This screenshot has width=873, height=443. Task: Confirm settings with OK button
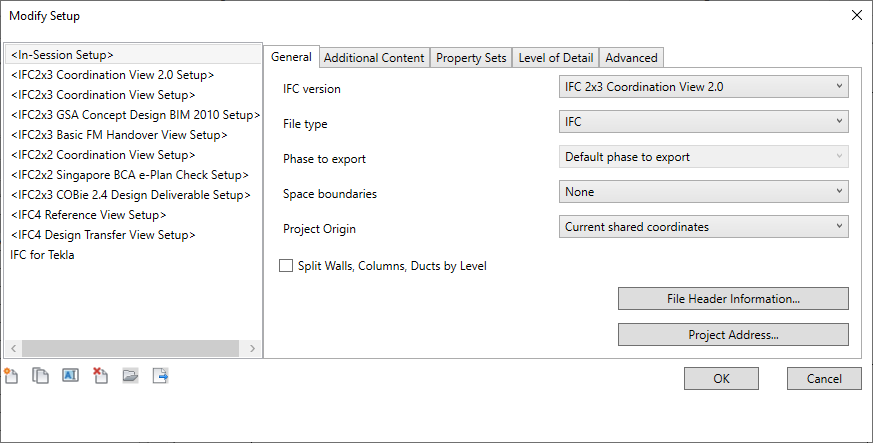click(722, 379)
